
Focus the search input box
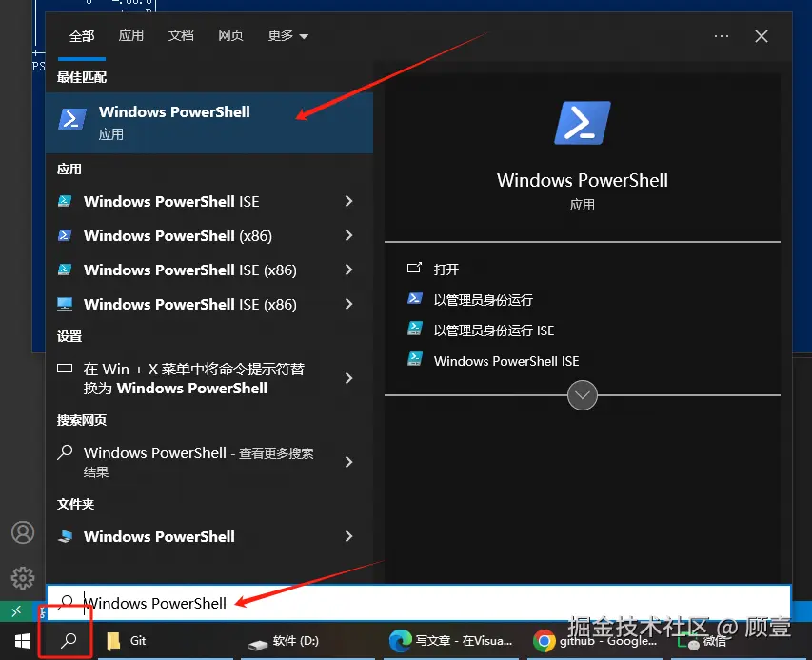[419, 603]
